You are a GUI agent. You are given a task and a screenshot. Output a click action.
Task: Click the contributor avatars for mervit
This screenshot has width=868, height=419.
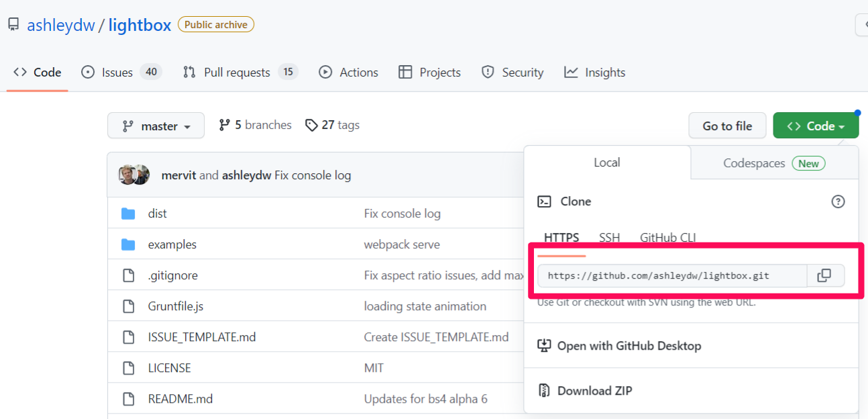tap(133, 175)
